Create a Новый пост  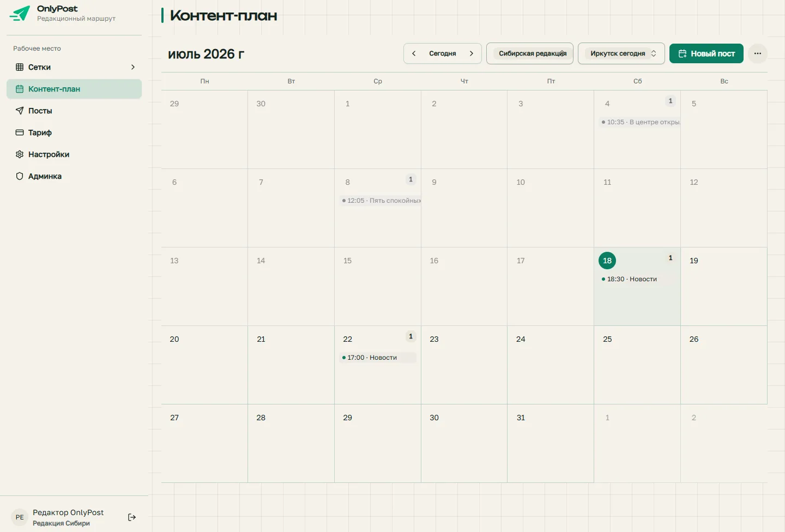tap(706, 53)
